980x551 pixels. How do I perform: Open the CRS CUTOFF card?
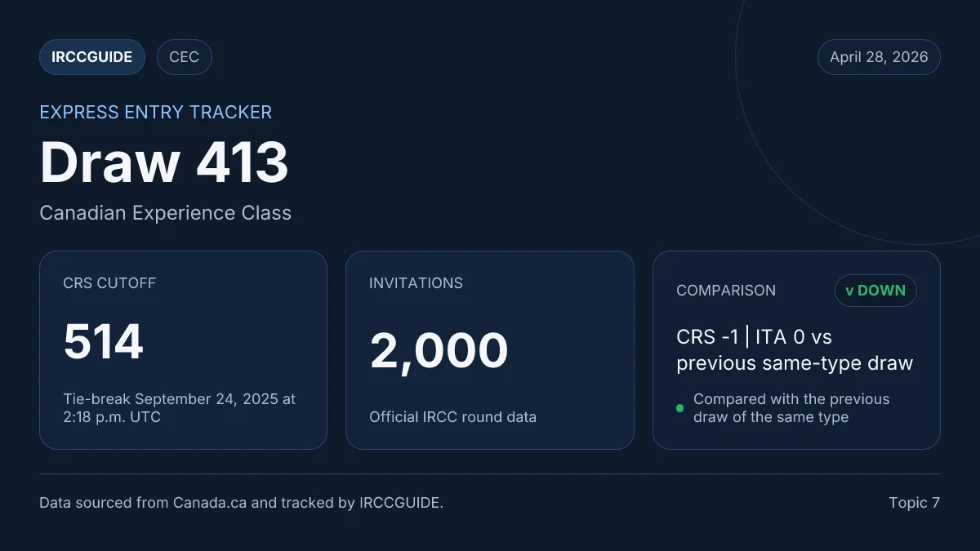pyautogui.click(x=183, y=349)
